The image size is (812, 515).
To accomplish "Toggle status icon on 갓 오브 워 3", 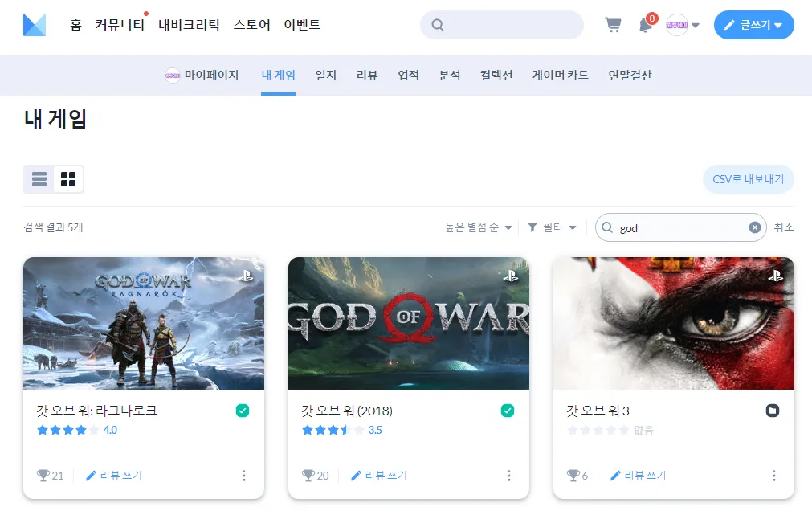I will [x=773, y=411].
